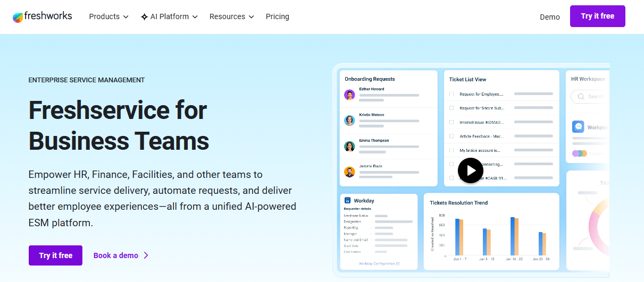Check the 'Internet issue #ID5562...' ticket checkbox
This screenshot has height=282, width=644.
click(x=451, y=122)
